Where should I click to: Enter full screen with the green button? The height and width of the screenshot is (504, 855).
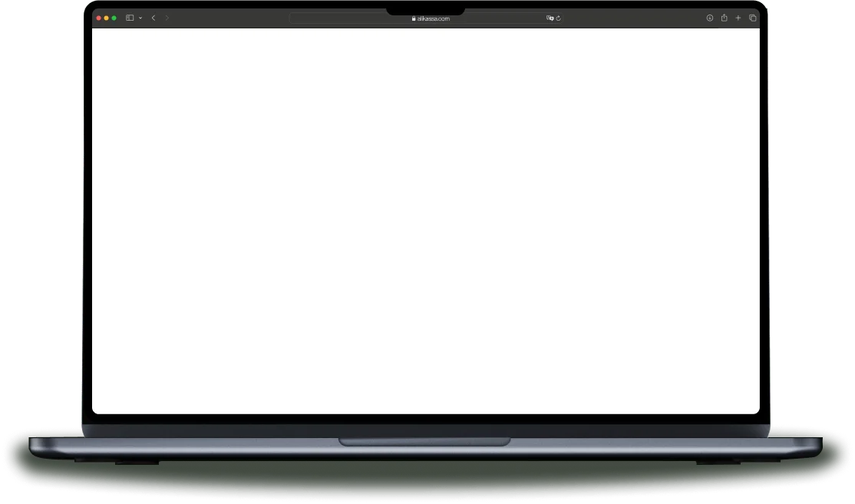click(114, 18)
